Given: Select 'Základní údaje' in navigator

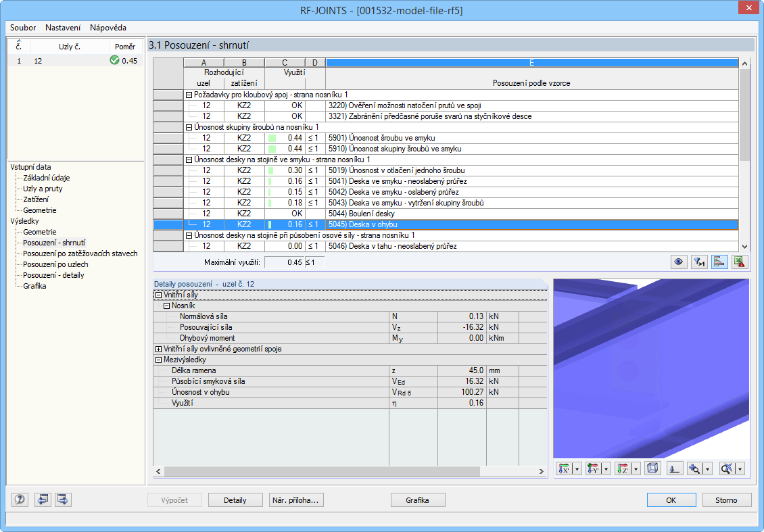Looking at the screenshot, I should [47, 178].
